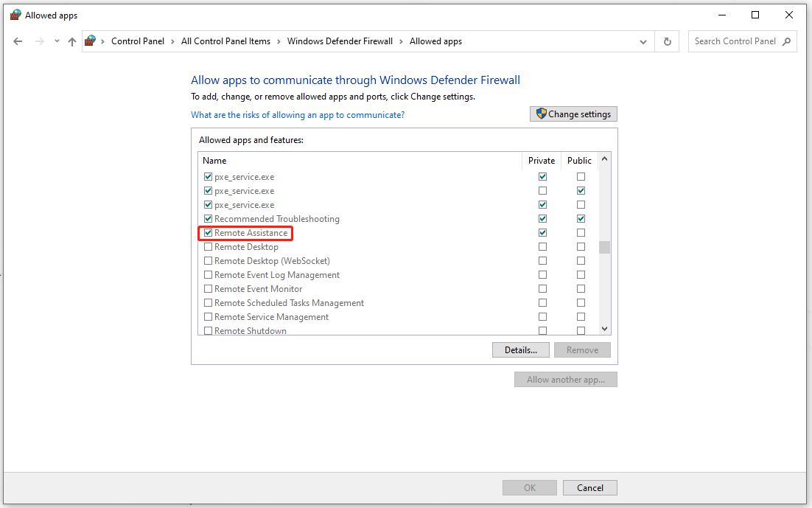Click the Control Panel icon in the breadcrumb
The image size is (812, 508).
(91, 41)
